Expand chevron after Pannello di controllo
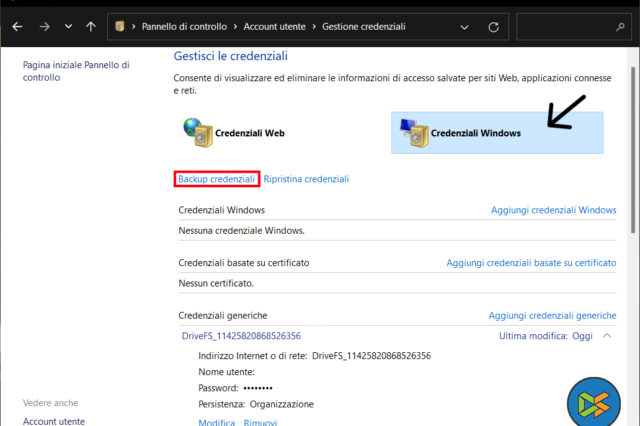The height and width of the screenshot is (426, 640). (x=235, y=27)
